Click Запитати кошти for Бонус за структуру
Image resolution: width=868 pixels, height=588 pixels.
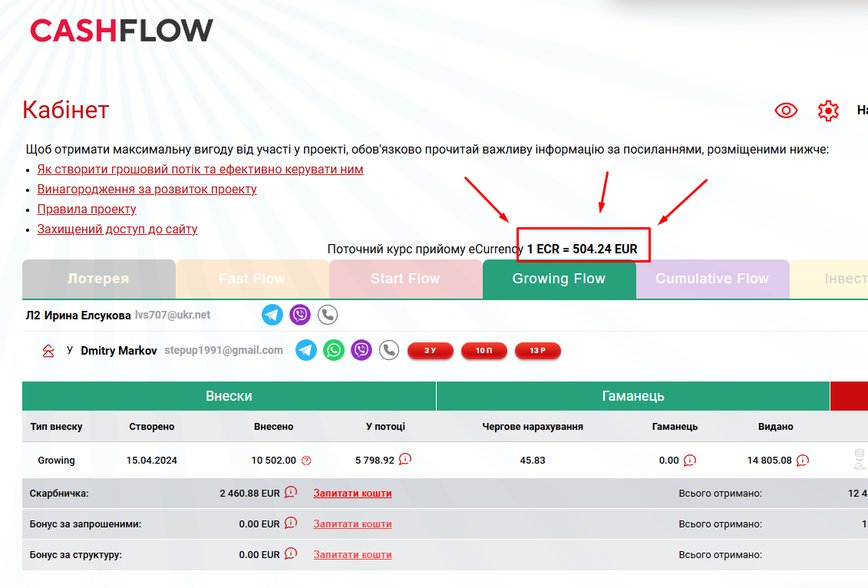352,555
